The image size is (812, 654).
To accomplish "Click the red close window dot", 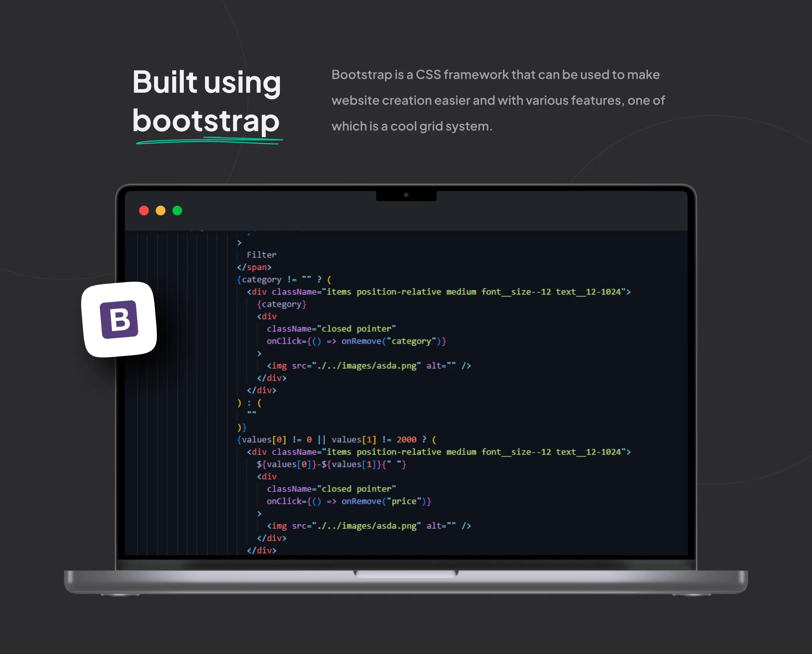I will tap(144, 210).
